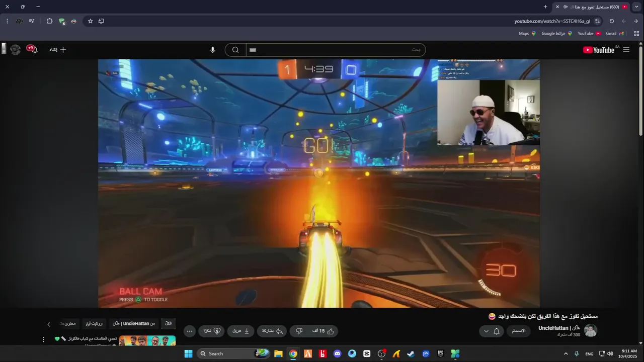Open the glasses-face extension icon
This screenshot has height=362, width=644.
pos(73,21)
